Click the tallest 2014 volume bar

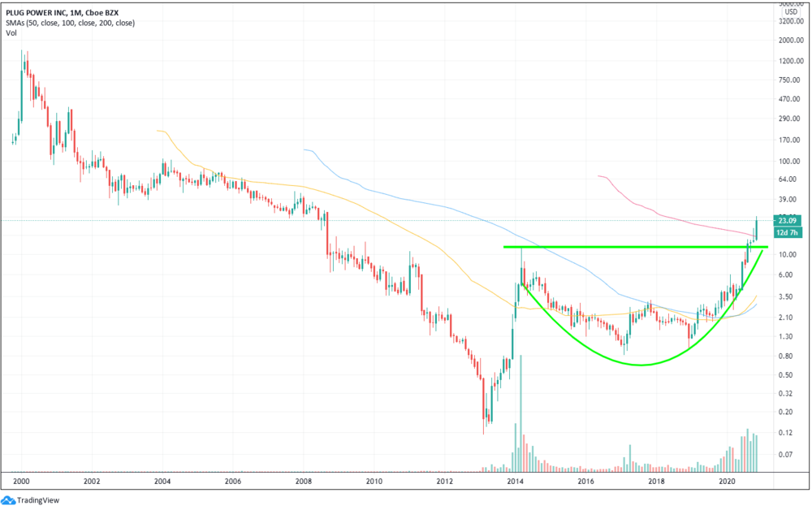click(x=520, y=413)
